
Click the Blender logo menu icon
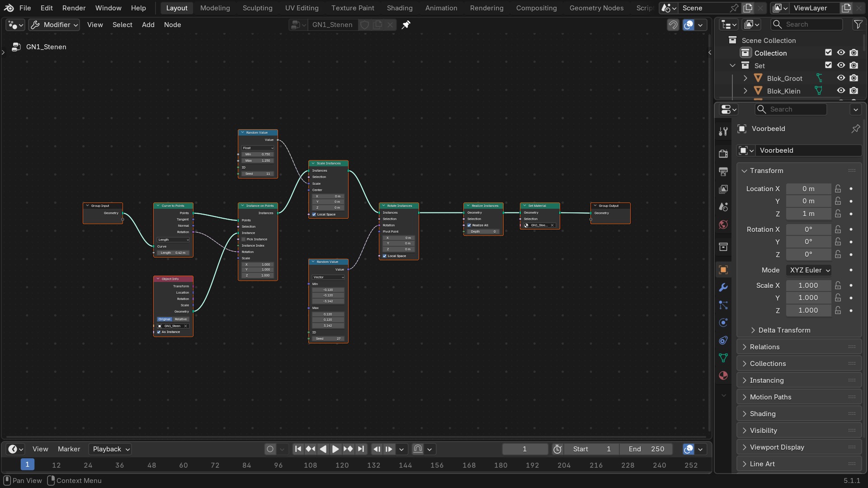click(9, 8)
